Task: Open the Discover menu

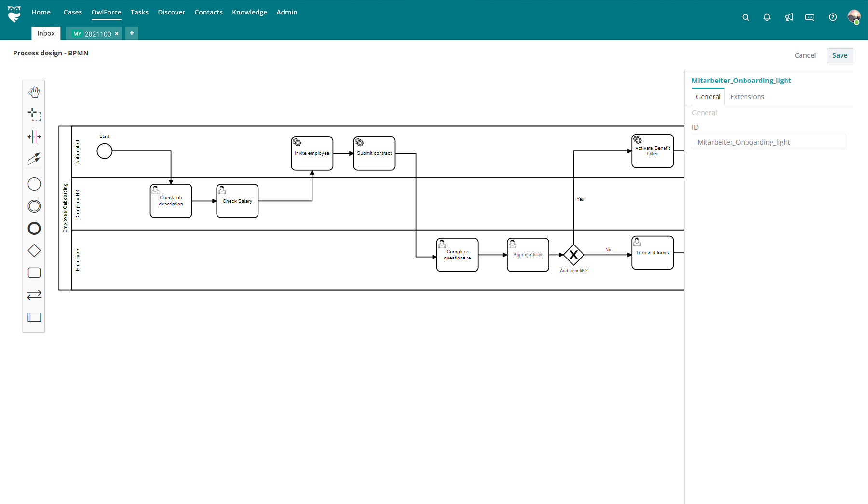Action: [171, 12]
